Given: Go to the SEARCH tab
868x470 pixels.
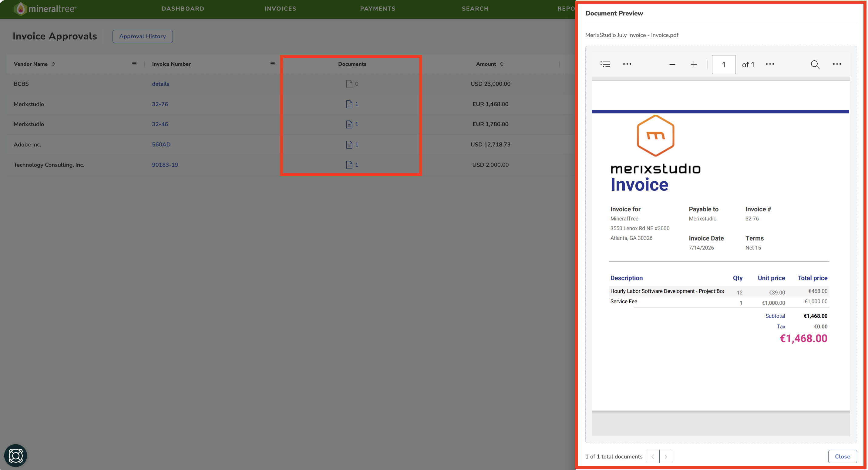Looking at the screenshot, I should pos(475,9).
